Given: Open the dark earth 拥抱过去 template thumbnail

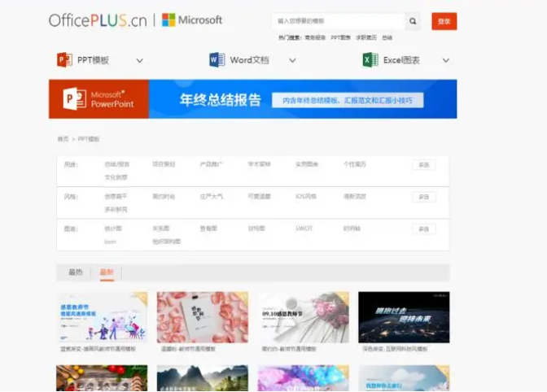Looking at the screenshot, I should pos(404,317).
